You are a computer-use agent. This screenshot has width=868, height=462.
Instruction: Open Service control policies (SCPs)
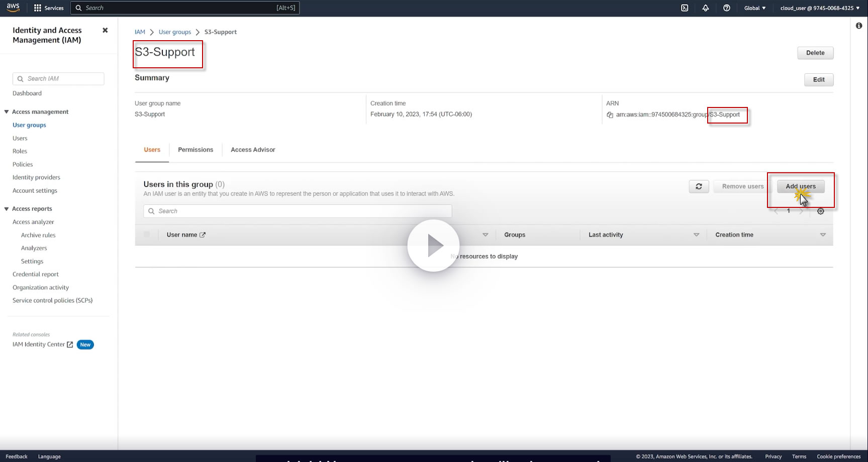[53, 300]
